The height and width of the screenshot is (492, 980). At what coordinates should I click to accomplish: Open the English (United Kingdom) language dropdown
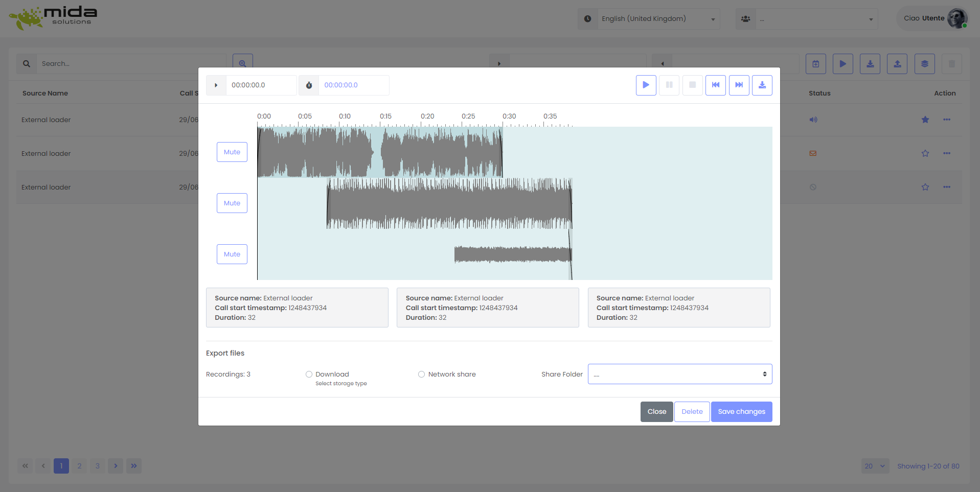click(x=658, y=18)
